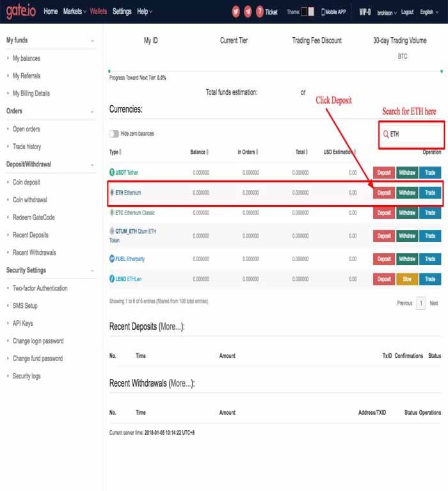Open Coin withdrawal in sidebar
The height and width of the screenshot is (491, 448).
pyautogui.click(x=29, y=200)
